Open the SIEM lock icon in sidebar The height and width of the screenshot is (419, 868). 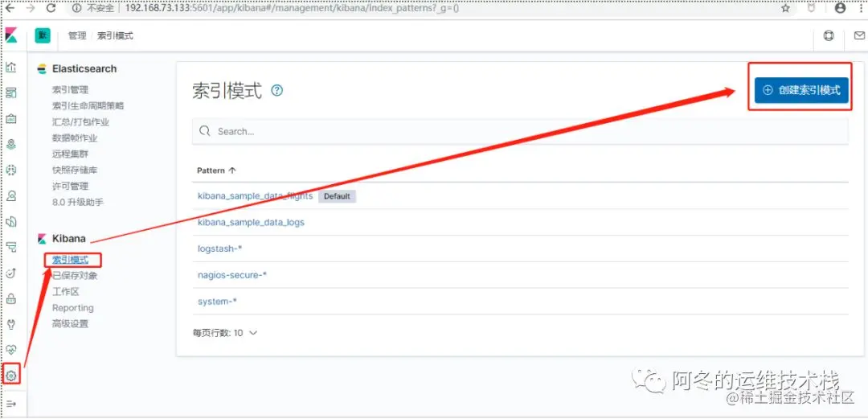(11, 298)
